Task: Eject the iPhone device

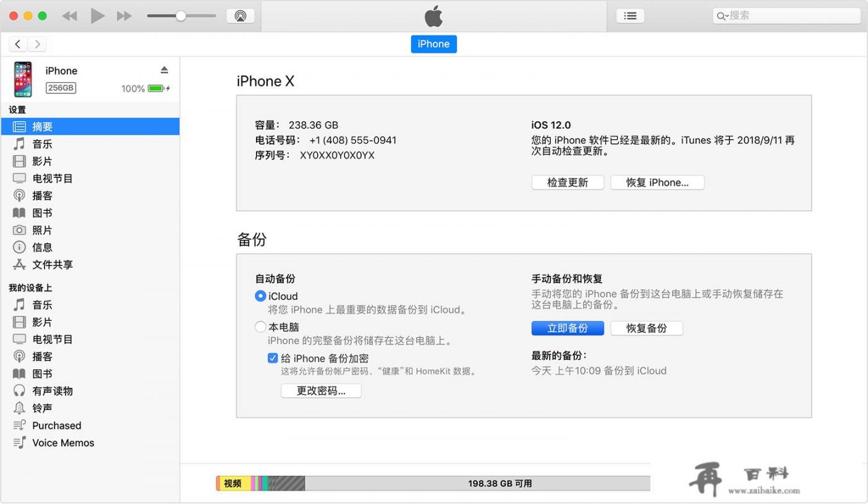Action: (164, 70)
